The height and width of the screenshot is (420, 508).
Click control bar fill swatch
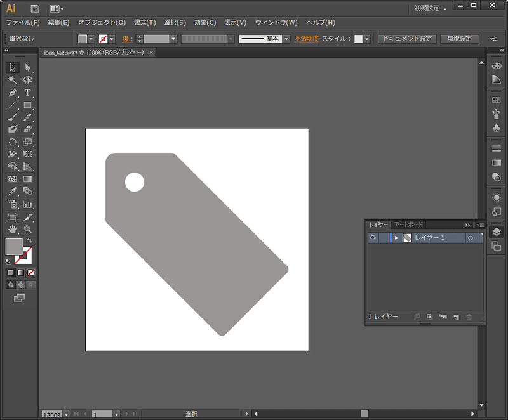[83, 39]
